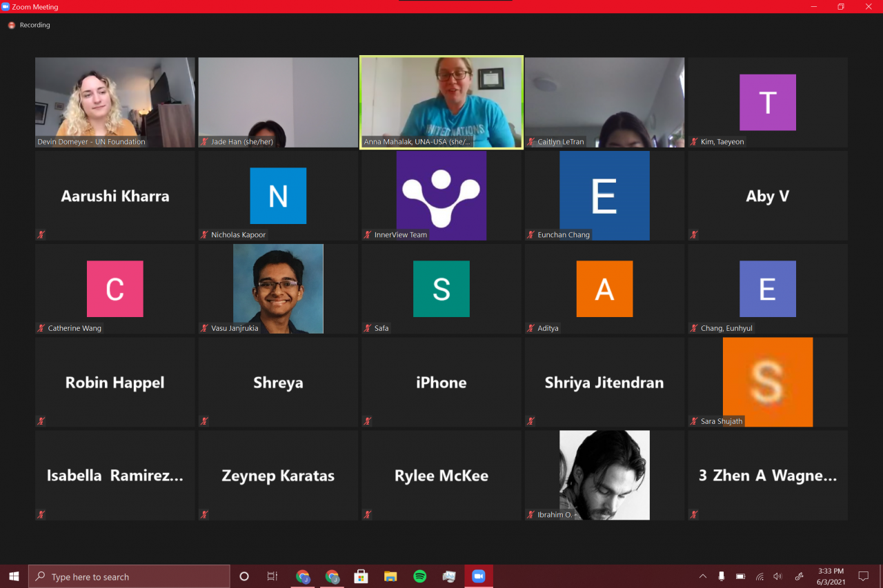
Task: Click the muted mic icon in Rylee McKee's tile
Action: (x=368, y=514)
